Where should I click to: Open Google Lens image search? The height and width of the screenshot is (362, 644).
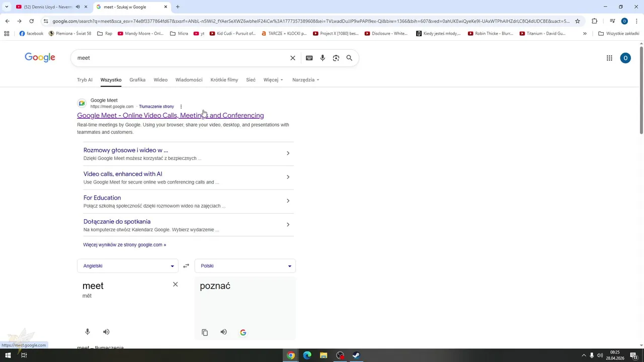coord(336,58)
